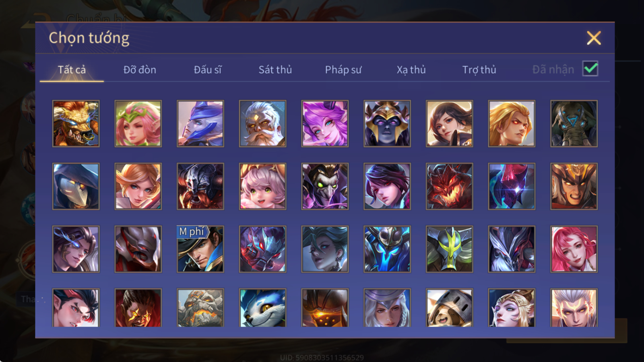Image resolution: width=644 pixels, height=362 pixels.
Task: Switch to the 'Đỡ đòn' tab
Action: tap(140, 70)
